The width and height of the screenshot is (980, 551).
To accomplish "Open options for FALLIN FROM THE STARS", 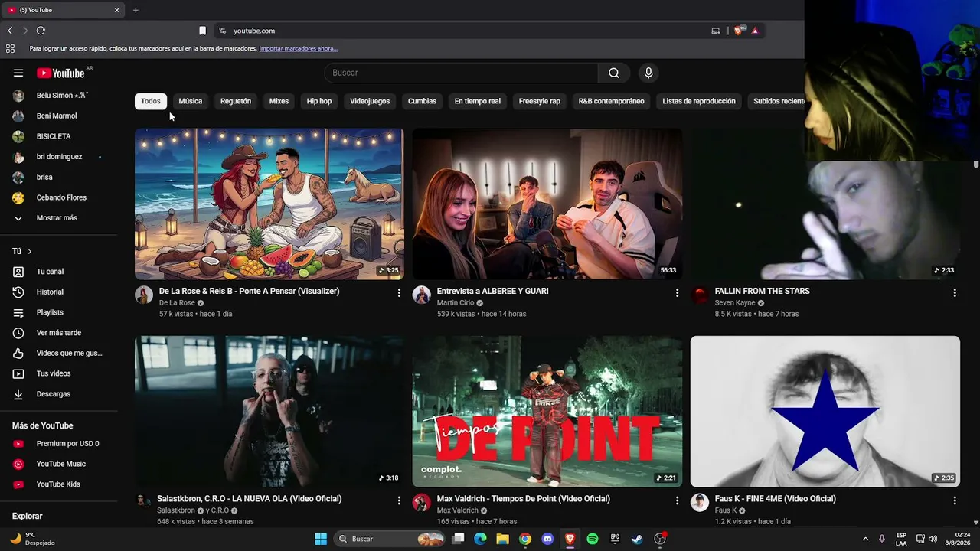I will 955,292.
